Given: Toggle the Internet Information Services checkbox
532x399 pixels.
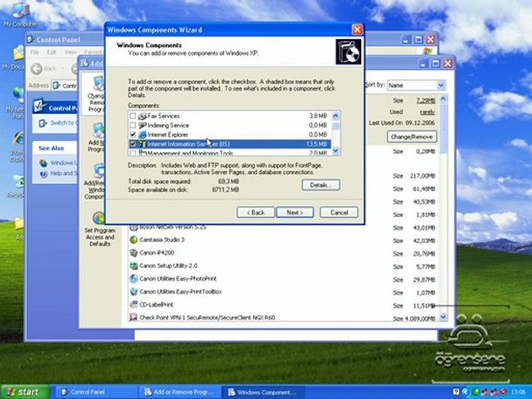Looking at the screenshot, I should point(132,144).
